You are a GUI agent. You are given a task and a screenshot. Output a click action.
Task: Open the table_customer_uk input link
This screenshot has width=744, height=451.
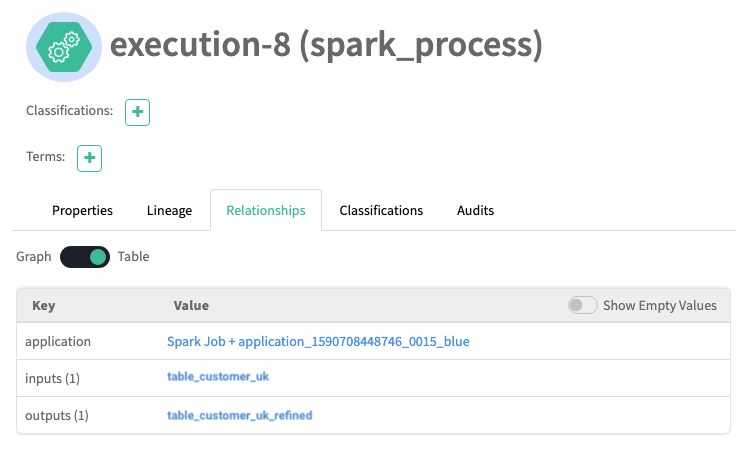coord(218,378)
